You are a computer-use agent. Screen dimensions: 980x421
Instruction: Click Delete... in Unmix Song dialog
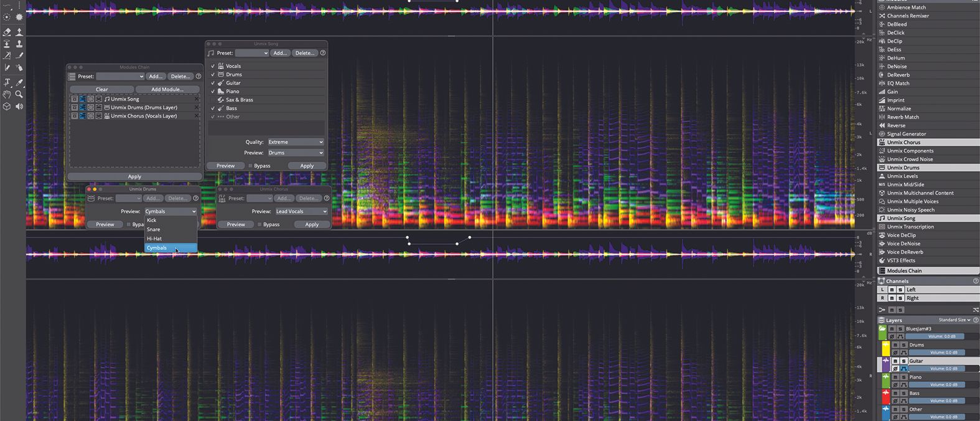tap(305, 53)
